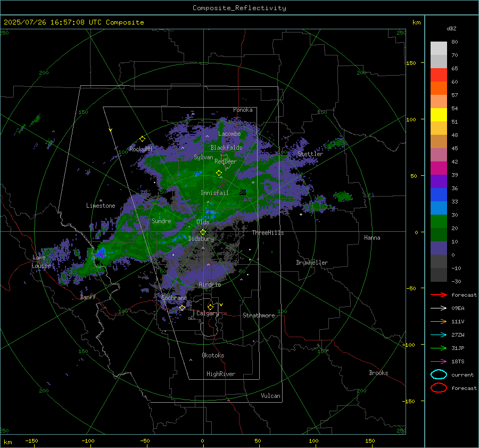Click the Banff town label
Image resolution: width=479 pixels, height=448 pixels.
pos(88,297)
